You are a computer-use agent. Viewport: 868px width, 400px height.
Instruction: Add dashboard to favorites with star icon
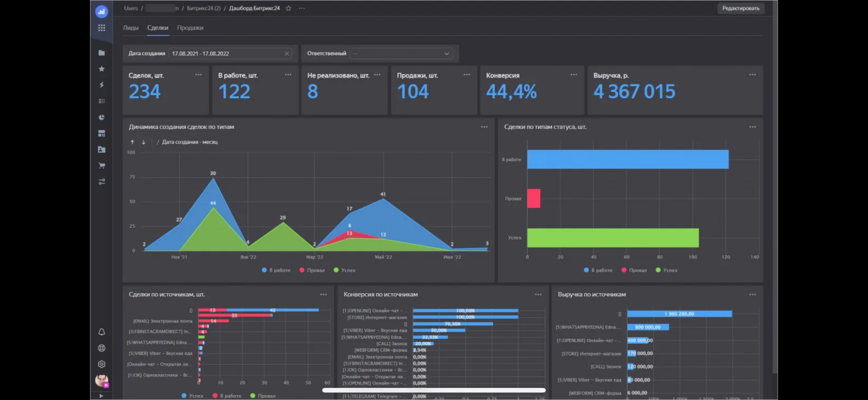(x=288, y=8)
